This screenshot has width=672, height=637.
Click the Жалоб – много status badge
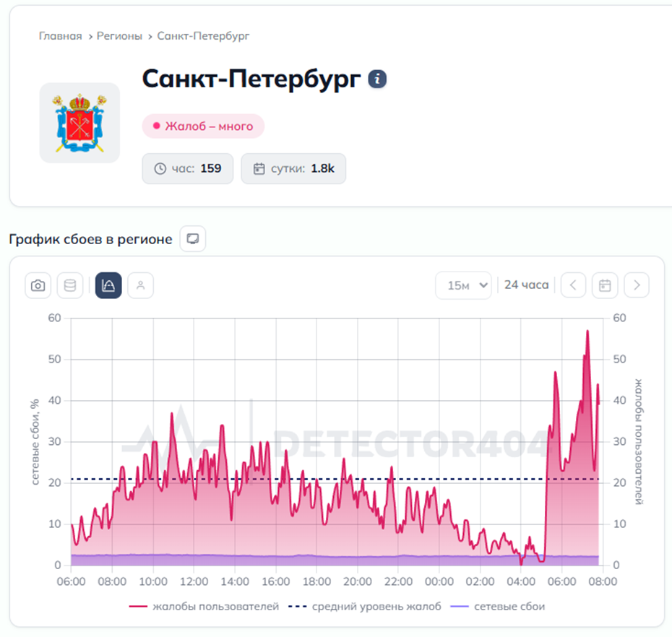(x=203, y=126)
